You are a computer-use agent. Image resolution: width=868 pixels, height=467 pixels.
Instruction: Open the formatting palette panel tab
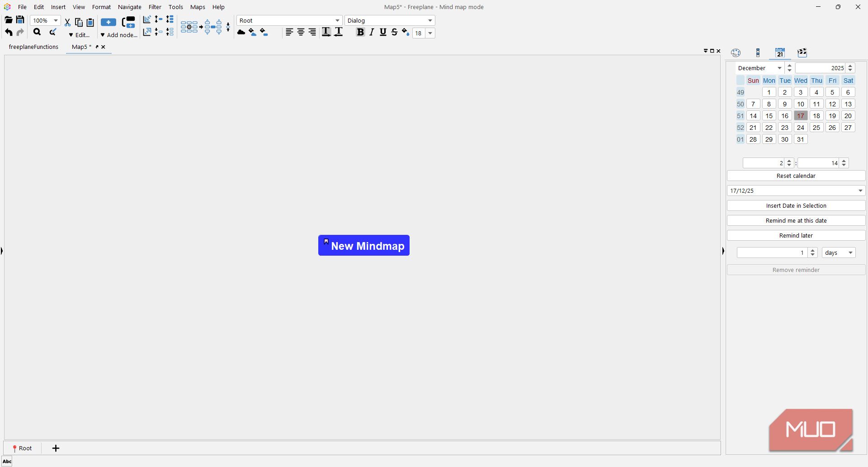[736, 52]
